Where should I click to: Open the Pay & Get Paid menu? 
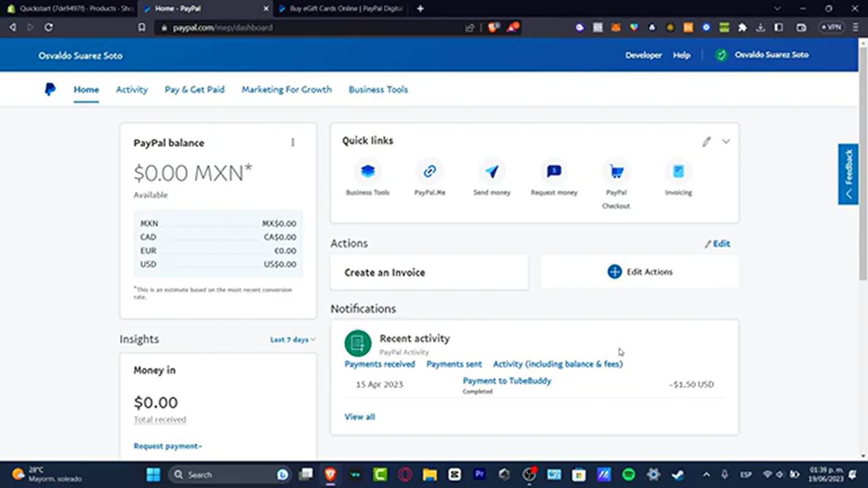click(x=194, y=89)
